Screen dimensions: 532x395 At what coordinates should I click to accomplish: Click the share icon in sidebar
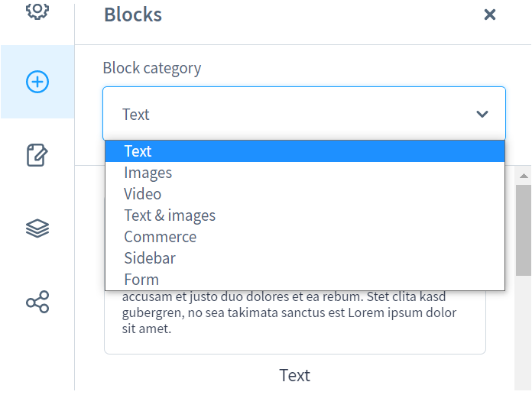point(37,302)
